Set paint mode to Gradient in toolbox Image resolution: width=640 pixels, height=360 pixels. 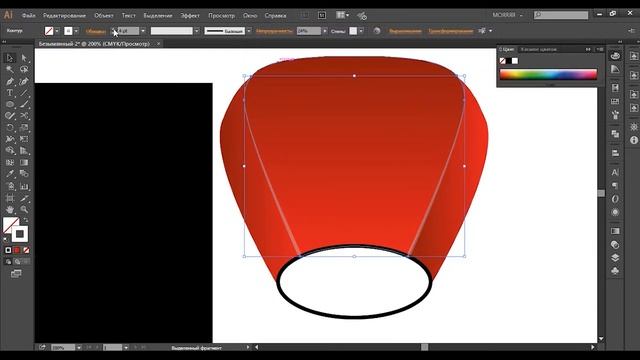coord(17,250)
